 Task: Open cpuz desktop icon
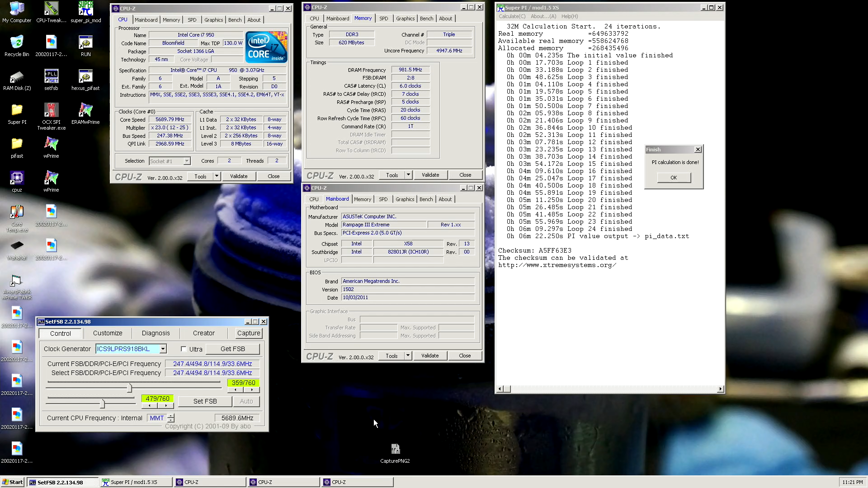click(x=17, y=182)
